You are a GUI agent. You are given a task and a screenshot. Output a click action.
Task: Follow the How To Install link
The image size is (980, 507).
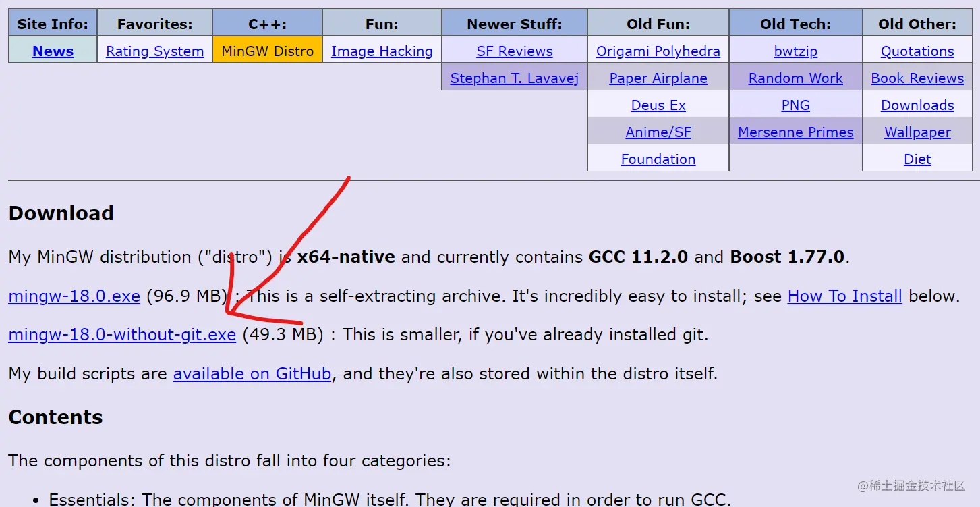click(844, 296)
